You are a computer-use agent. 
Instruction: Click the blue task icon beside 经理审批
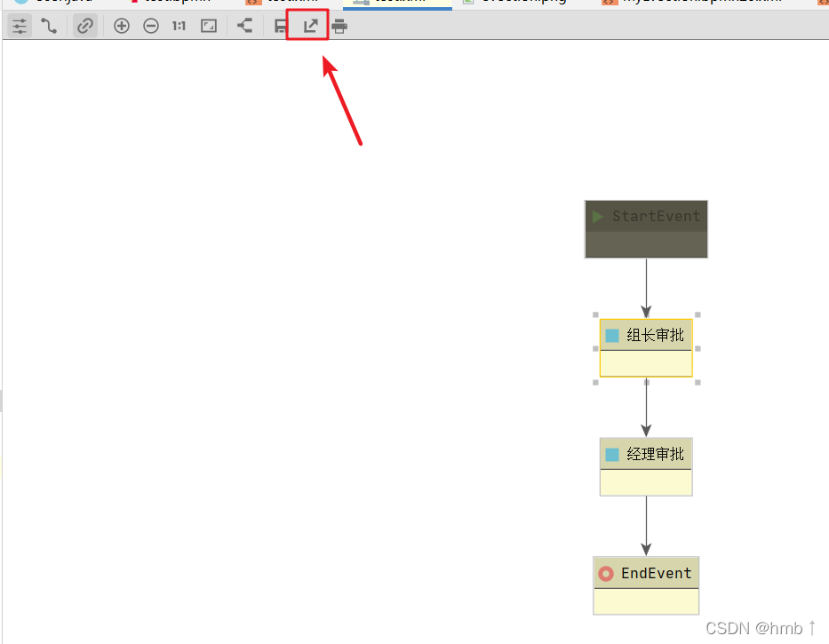tap(612, 455)
